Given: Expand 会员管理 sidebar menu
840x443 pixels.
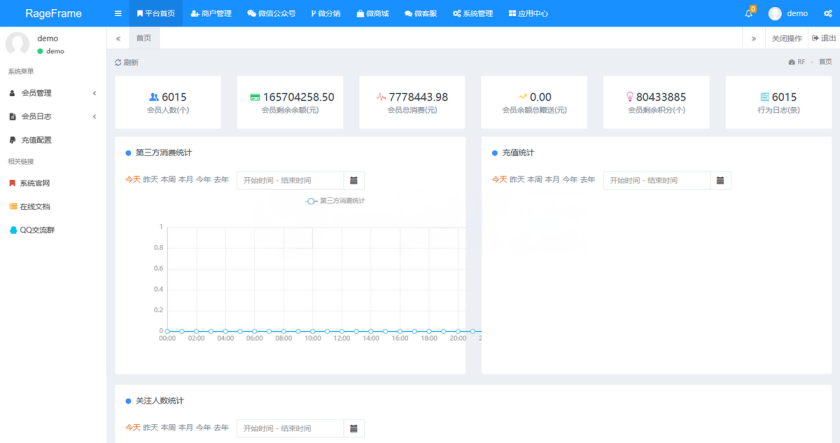Looking at the screenshot, I should [53, 93].
